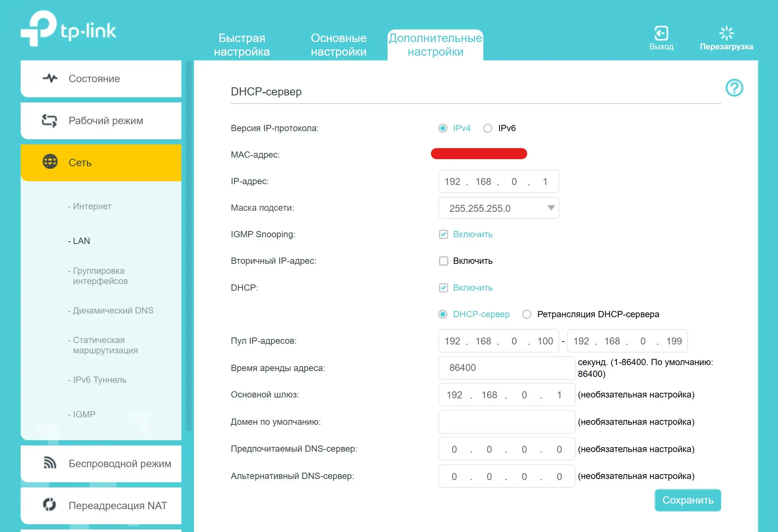Switch to Быстрая настройка tab
This screenshot has height=532, width=778.
click(242, 45)
